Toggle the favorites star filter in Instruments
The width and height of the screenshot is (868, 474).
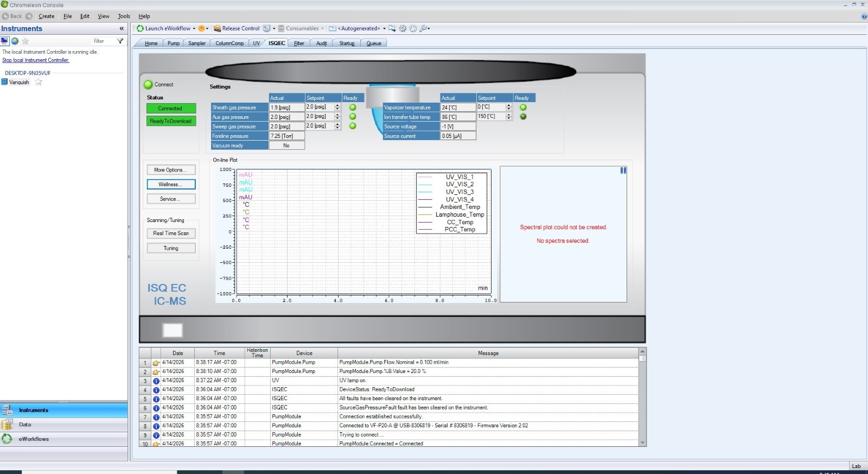click(25, 41)
